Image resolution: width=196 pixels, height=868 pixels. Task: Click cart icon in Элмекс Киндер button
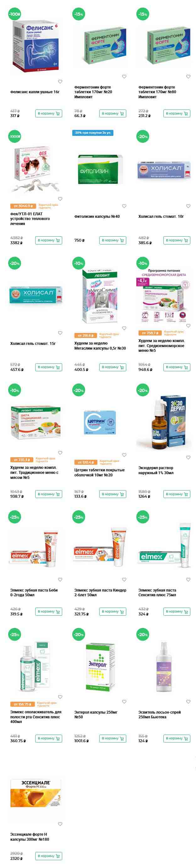click(x=122, y=612)
